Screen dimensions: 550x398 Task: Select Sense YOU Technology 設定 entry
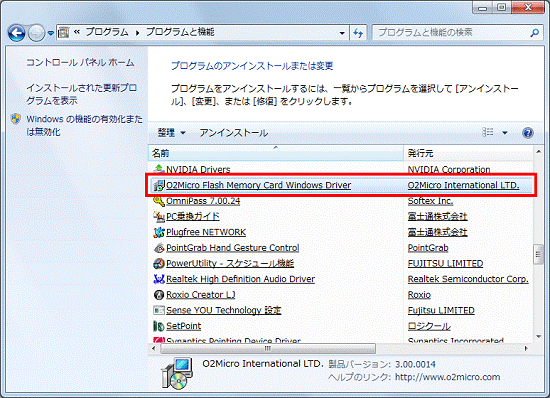[x=224, y=310]
